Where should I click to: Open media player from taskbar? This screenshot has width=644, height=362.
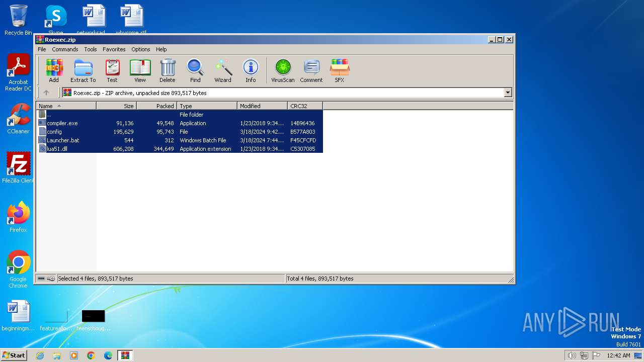tap(74, 355)
